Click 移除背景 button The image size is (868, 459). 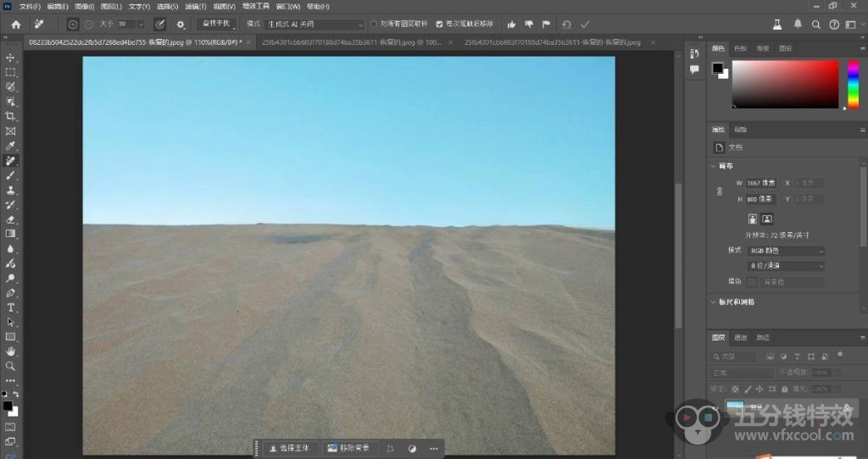[x=348, y=449]
